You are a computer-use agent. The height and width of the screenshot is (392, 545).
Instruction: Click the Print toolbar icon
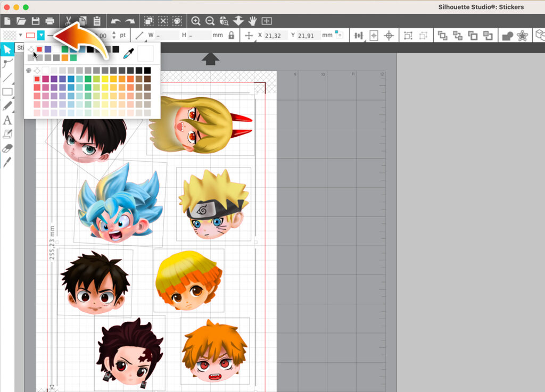50,21
